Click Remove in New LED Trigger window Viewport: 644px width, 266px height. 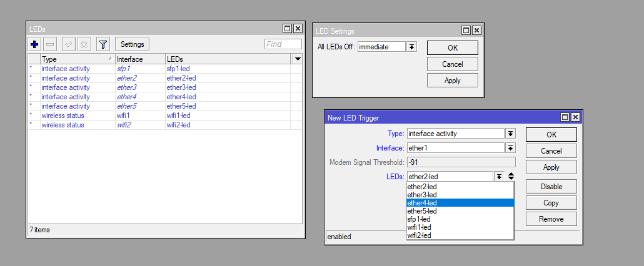pyautogui.click(x=551, y=219)
